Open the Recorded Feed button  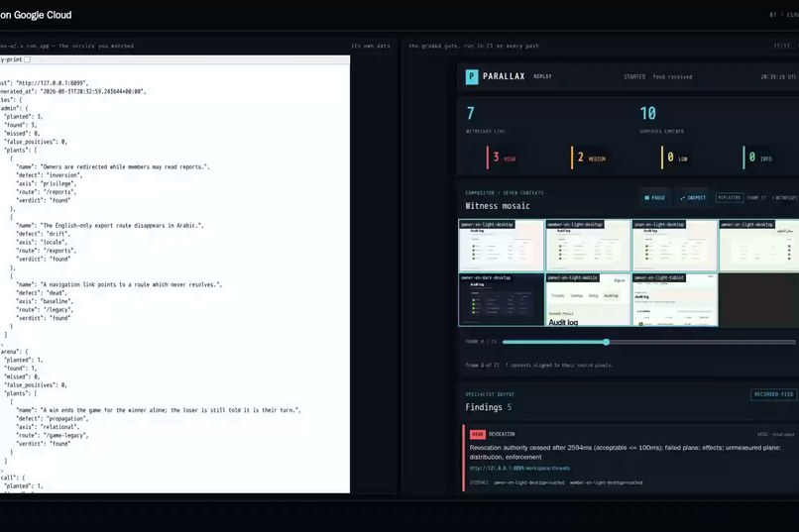coord(773,394)
